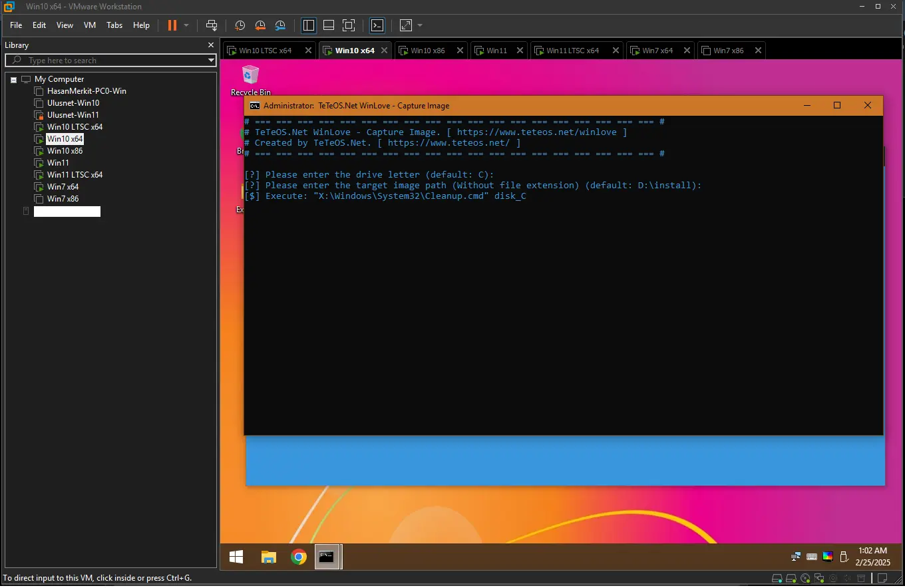This screenshot has width=905, height=588.
Task: Suspend the VM with the orange pause button
Action: click(172, 25)
